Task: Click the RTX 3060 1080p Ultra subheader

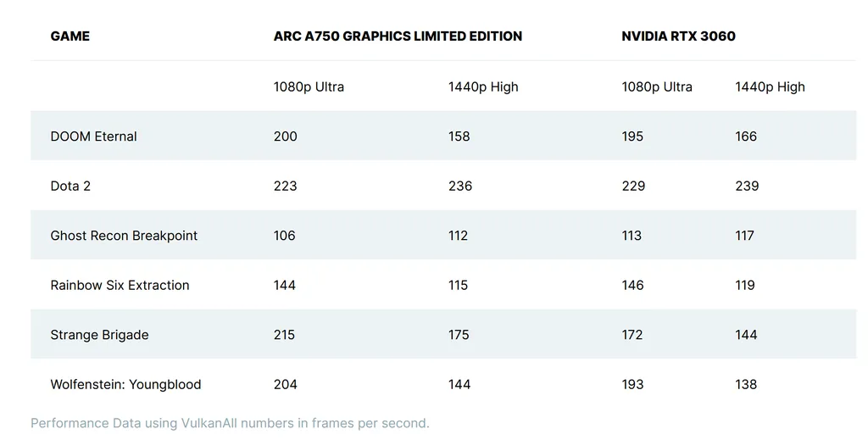Action: 657,87
